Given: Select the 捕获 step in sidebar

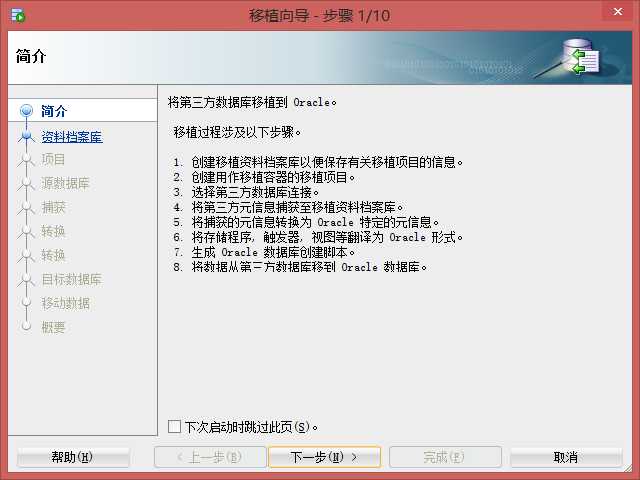Looking at the screenshot, I should 53,207.
